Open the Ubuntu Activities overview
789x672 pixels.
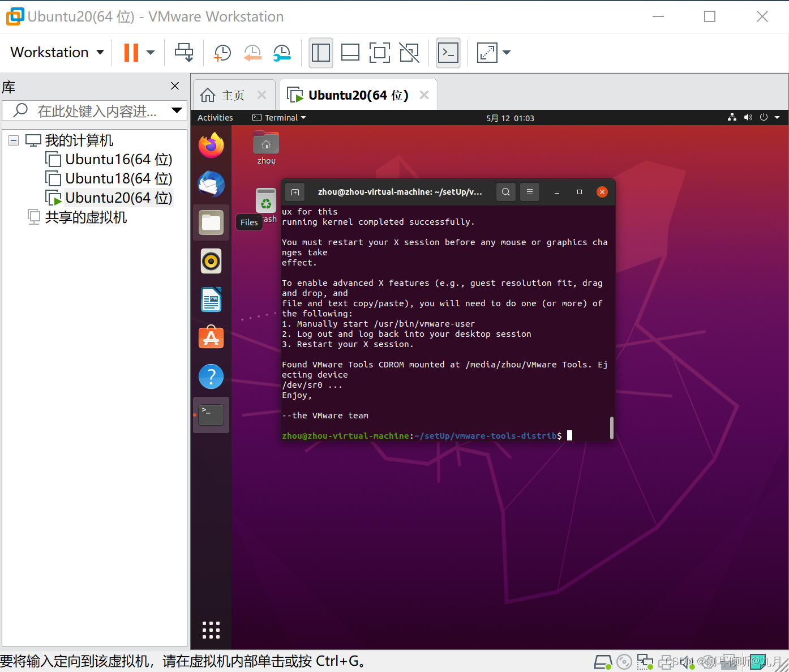215,118
